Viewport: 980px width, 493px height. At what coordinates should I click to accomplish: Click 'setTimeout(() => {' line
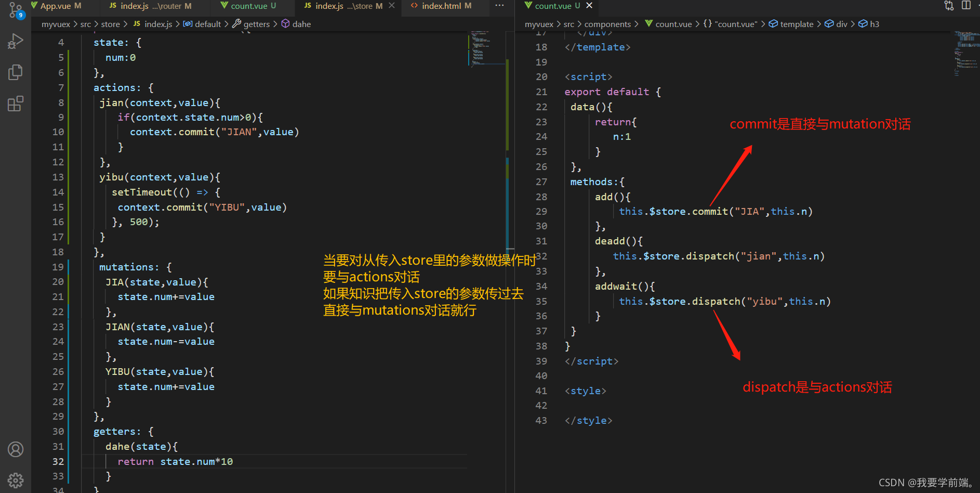(166, 192)
